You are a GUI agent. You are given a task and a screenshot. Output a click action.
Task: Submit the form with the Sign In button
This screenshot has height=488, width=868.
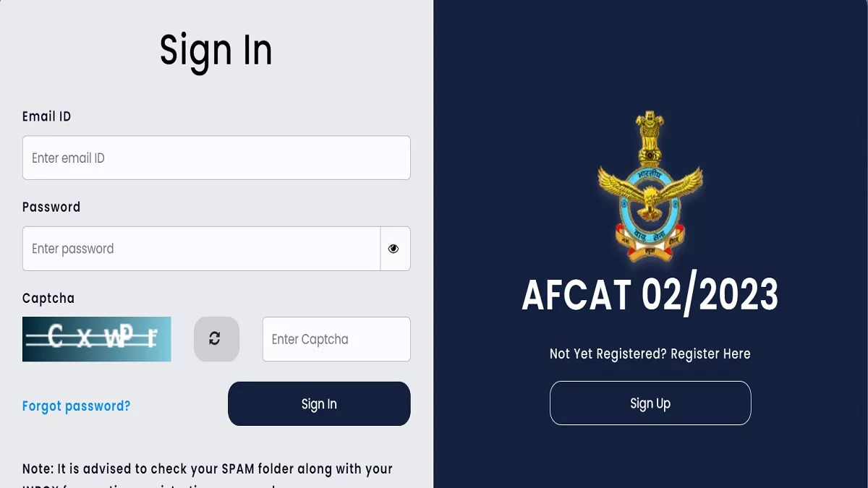[319, 403]
